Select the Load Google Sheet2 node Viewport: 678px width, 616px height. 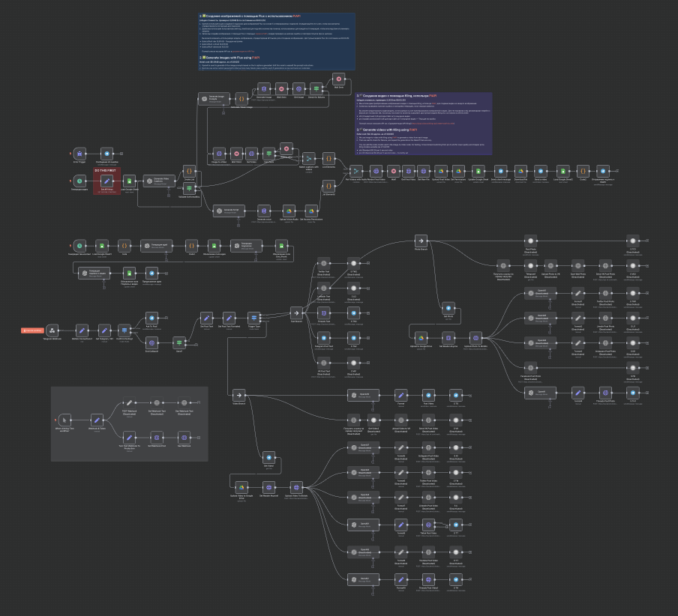(563, 171)
